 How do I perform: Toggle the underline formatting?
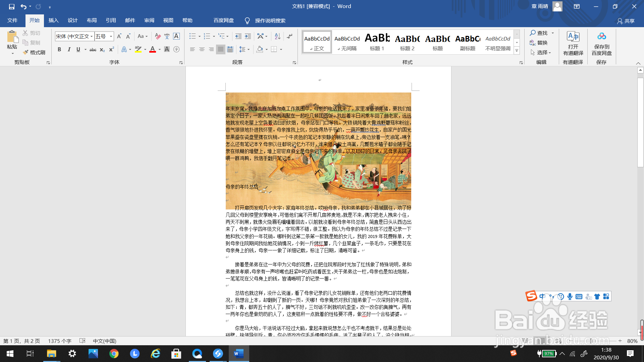[78, 50]
